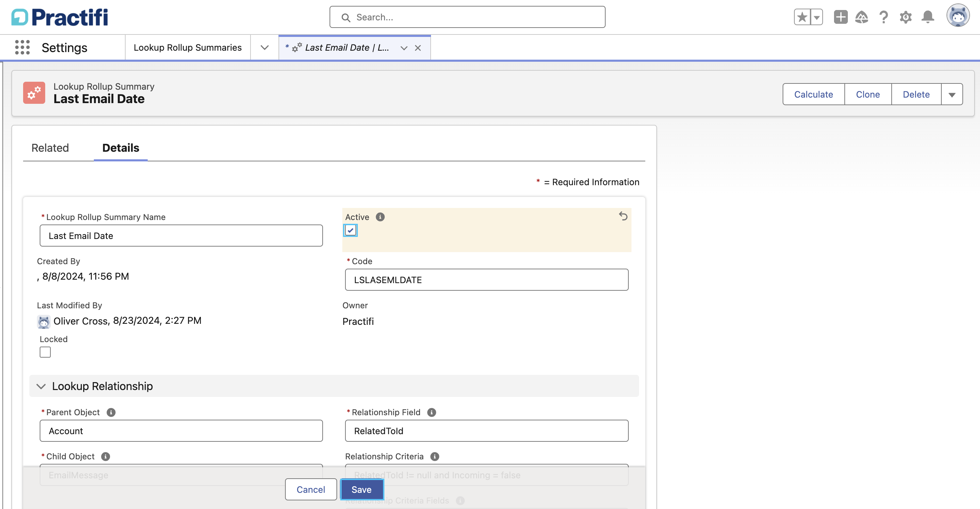Image resolution: width=980 pixels, height=509 pixels.
Task: Show info for Parent Object
Action: point(111,412)
